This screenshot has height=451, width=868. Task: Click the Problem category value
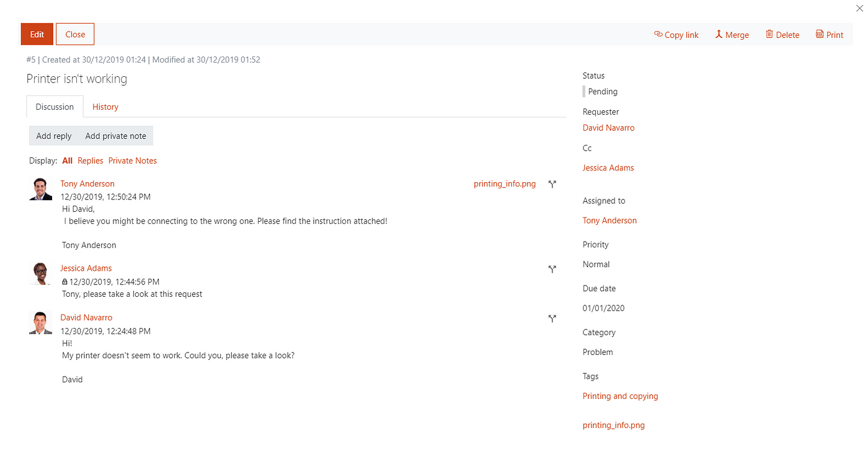[598, 352]
